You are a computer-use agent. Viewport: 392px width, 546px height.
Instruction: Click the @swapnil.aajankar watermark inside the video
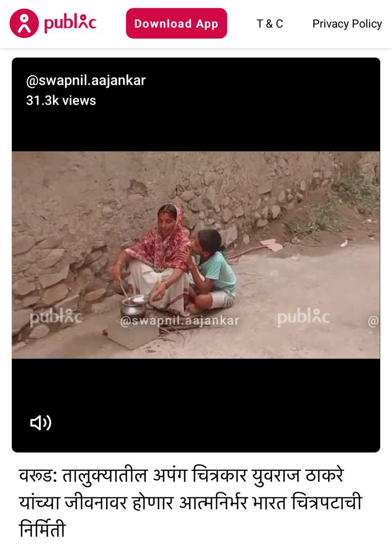point(179,320)
